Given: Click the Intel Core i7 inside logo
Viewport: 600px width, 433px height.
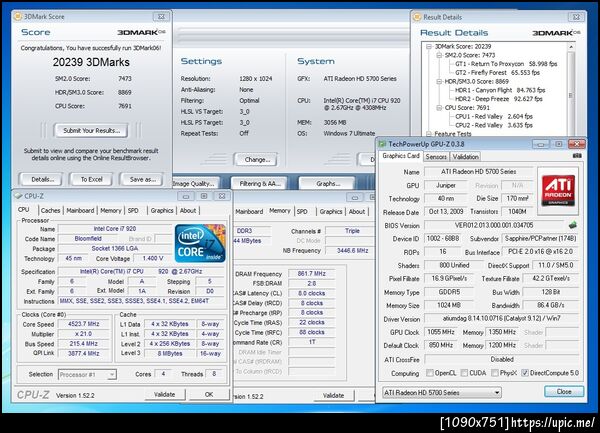Looking at the screenshot, I should pos(200,243).
